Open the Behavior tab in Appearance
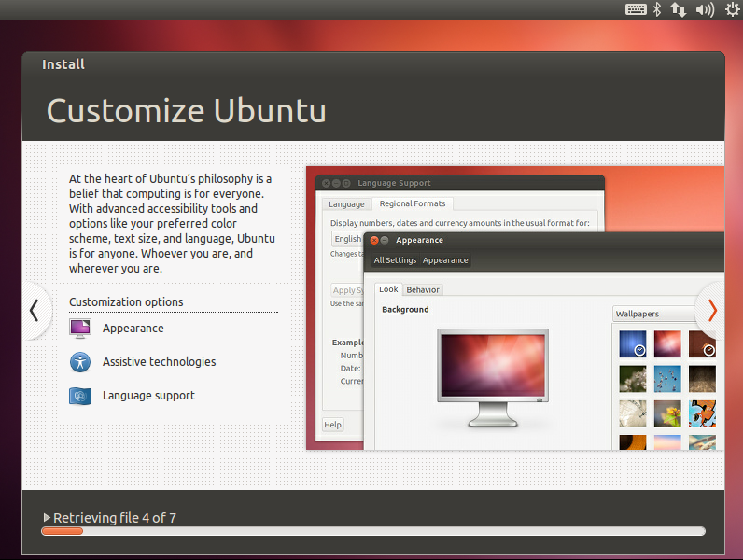The height and width of the screenshot is (560, 743). tap(423, 290)
